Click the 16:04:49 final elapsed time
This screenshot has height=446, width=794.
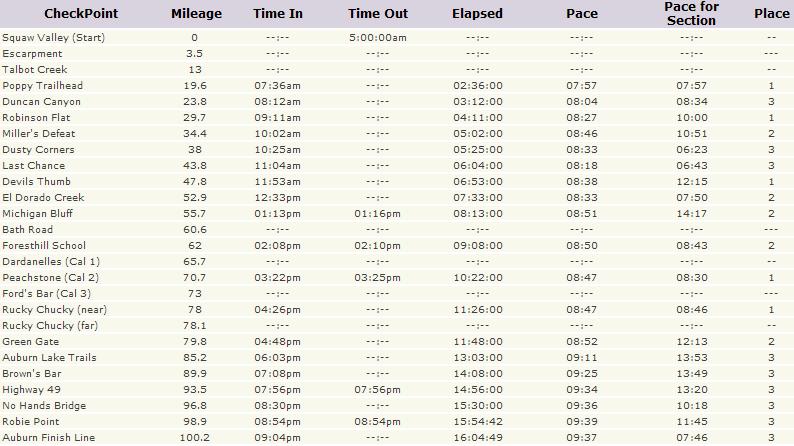(477, 438)
